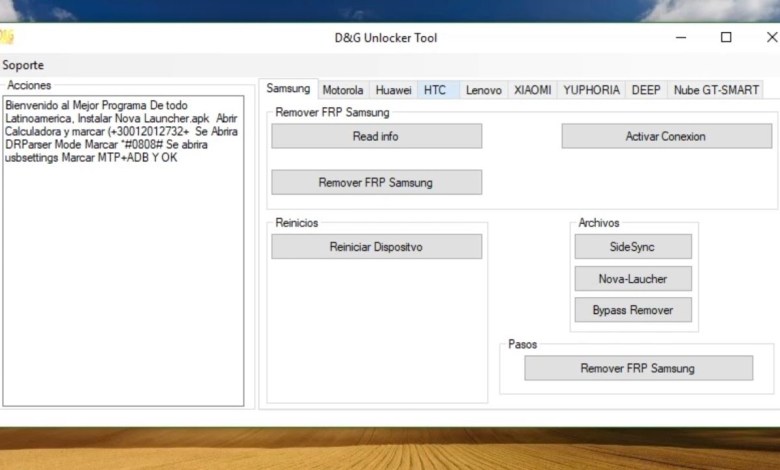780x470 pixels.
Task: Open the YUPHORIA tab
Action: click(x=591, y=90)
